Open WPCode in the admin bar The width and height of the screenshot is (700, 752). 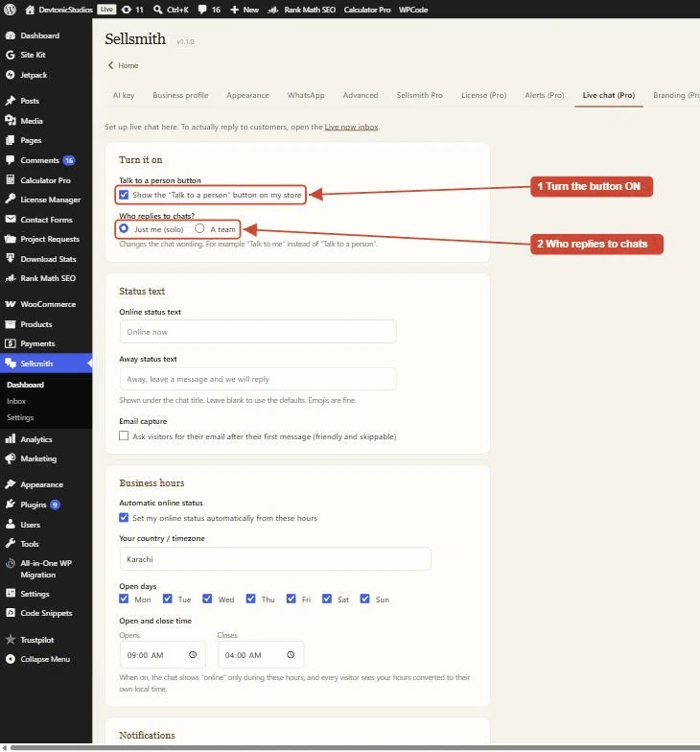tap(413, 10)
